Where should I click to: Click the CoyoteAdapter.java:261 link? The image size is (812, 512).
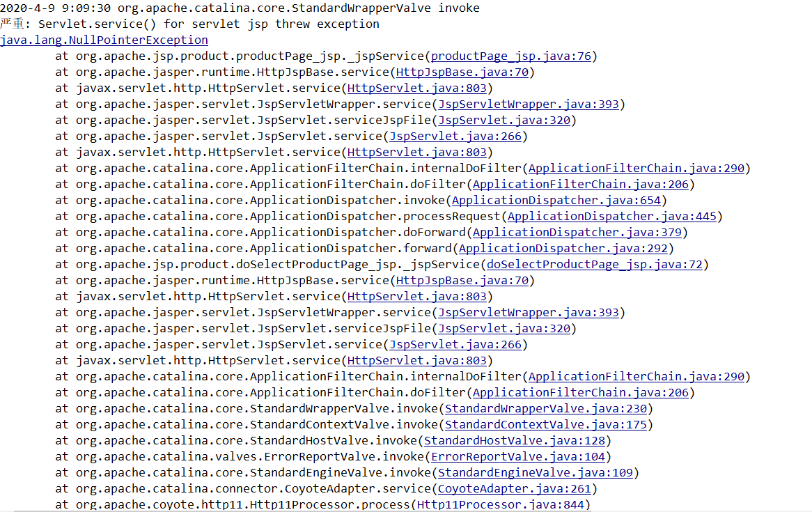tap(514, 488)
